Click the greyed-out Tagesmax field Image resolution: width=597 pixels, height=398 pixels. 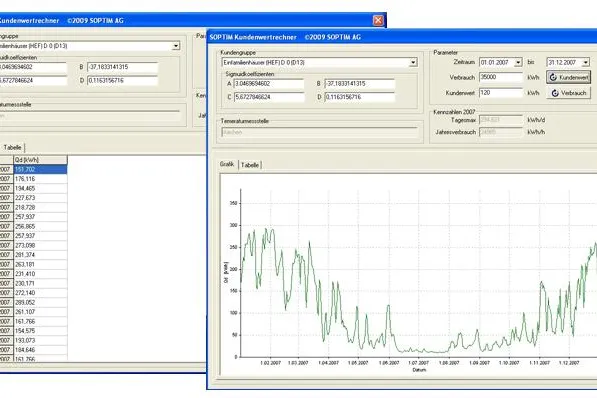(501, 120)
